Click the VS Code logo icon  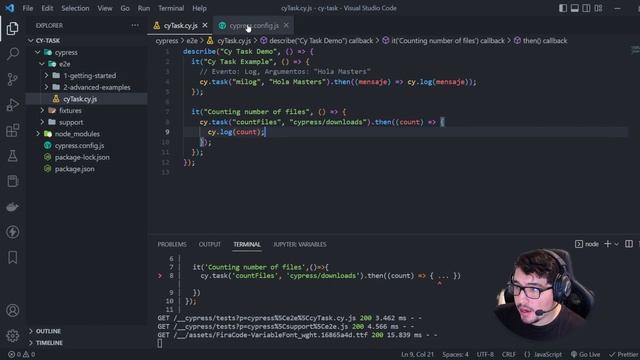10,8
